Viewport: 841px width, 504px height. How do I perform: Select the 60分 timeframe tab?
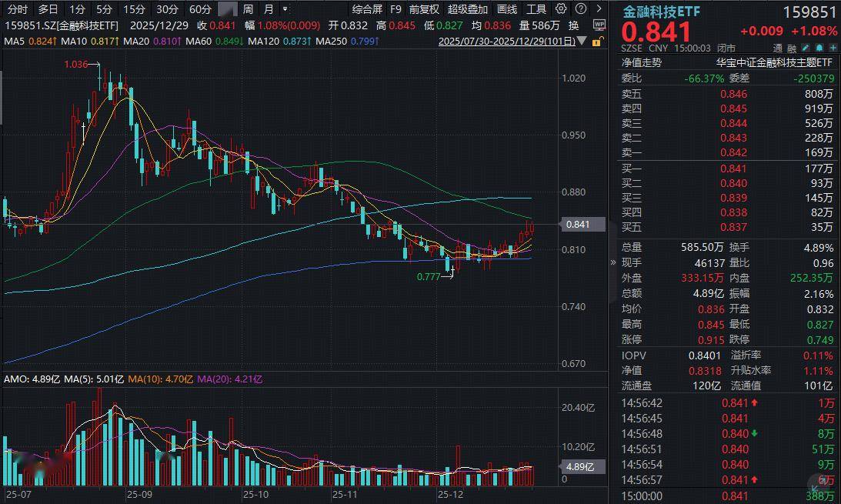click(199, 9)
